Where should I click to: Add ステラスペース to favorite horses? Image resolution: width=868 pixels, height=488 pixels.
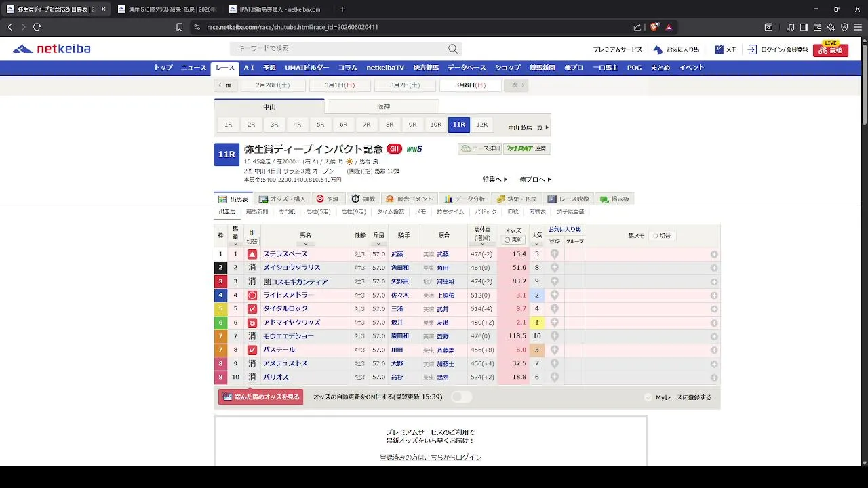tap(554, 254)
